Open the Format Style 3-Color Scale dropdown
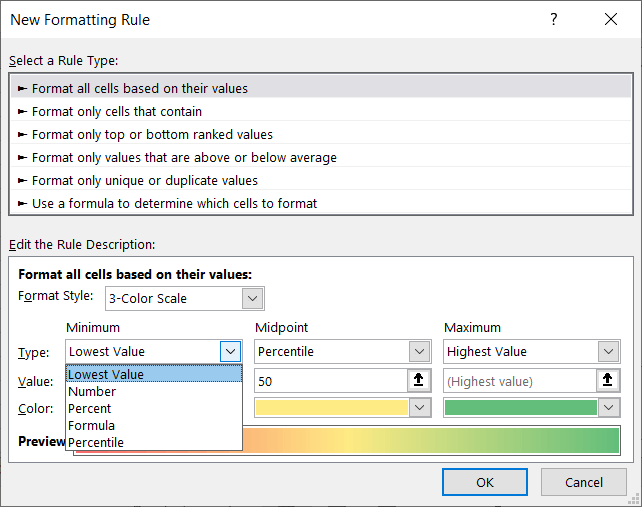The height and width of the screenshot is (507, 642). pos(253,298)
